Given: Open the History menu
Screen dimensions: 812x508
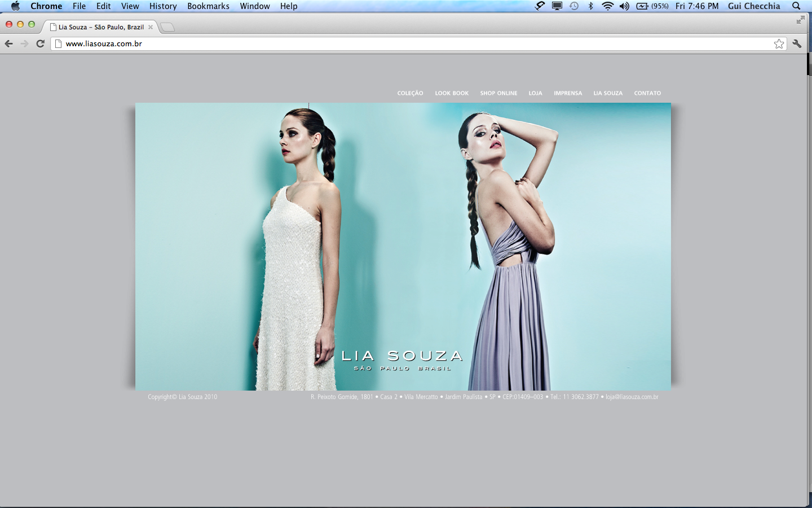Looking at the screenshot, I should pos(163,6).
